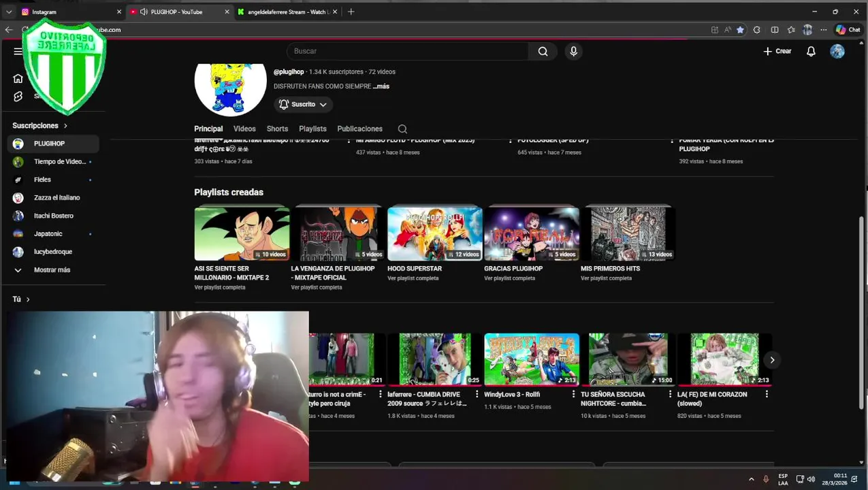Click the favorites star in address bar
The width and height of the screenshot is (868, 490).
coord(740,30)
